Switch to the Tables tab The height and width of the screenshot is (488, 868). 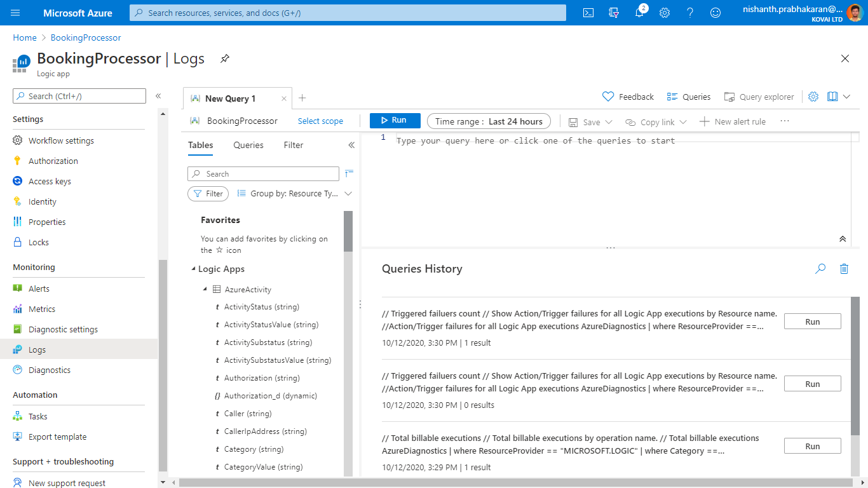click(x=201, y=145)
